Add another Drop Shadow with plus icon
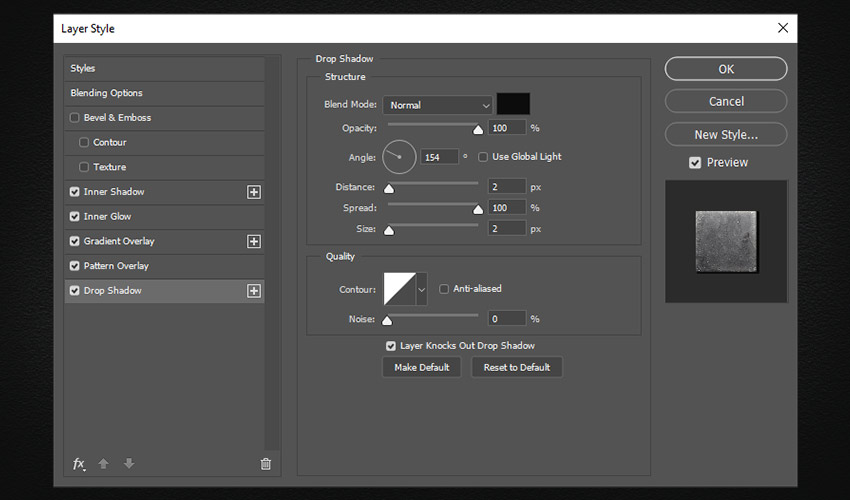The image size is (850, 500). 254,291
